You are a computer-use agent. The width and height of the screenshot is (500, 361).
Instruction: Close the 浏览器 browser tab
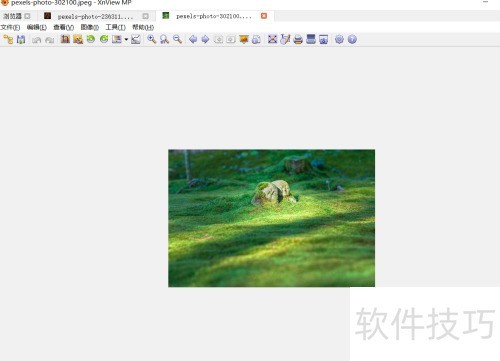27,16
